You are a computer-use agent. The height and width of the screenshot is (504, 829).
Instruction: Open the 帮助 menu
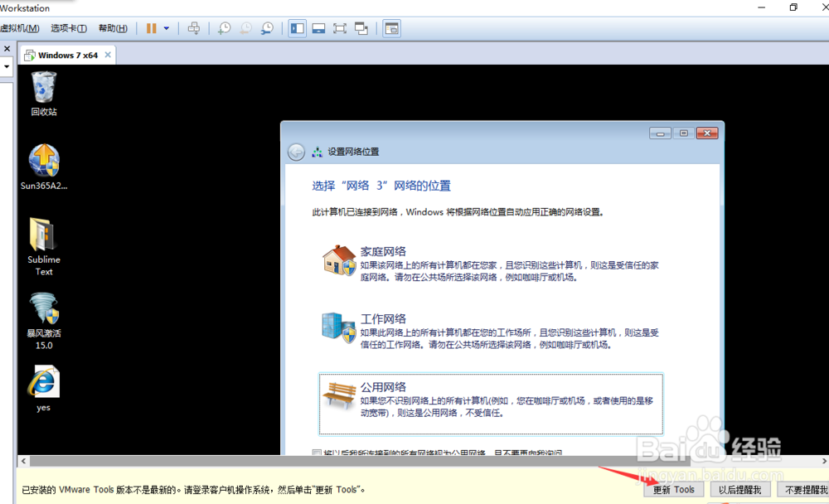[113, 28]
